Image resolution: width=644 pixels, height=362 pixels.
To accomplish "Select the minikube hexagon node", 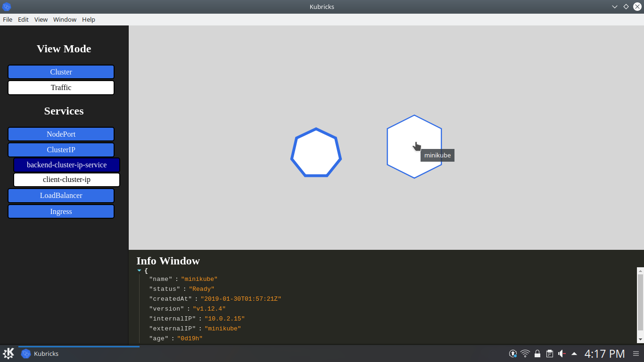I will coord(414,147).
